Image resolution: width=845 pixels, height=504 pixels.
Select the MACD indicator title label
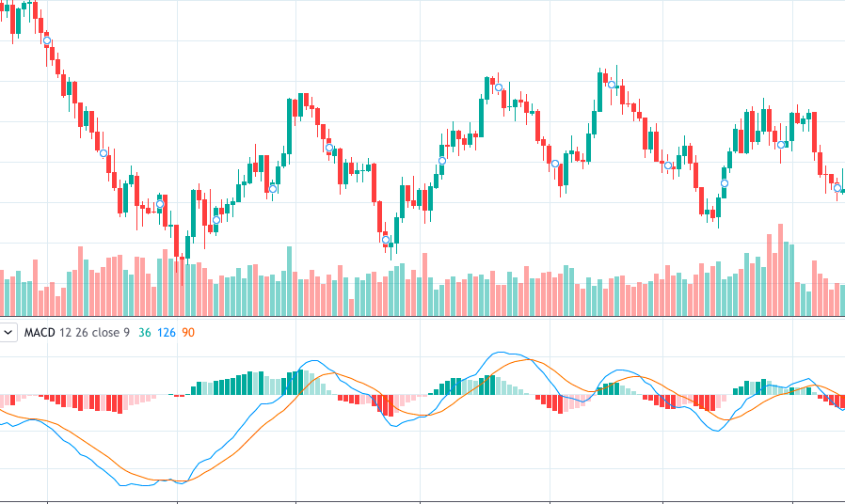39,333
